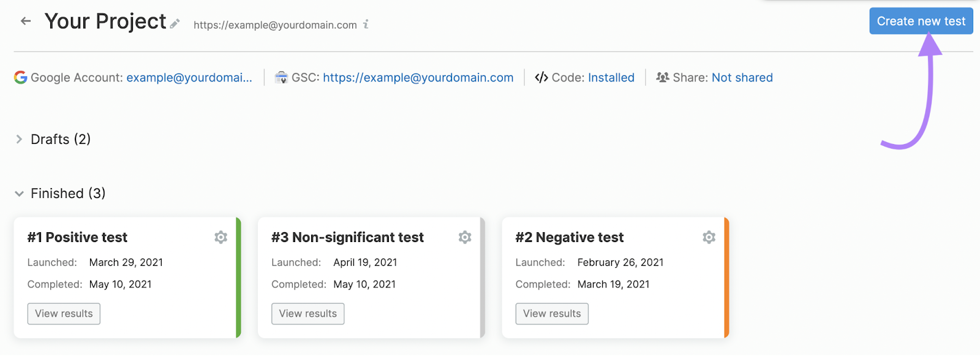Viewport: 980px width, 356px height.
Task: Collapse the Finished section
Action: click(19, 194)
